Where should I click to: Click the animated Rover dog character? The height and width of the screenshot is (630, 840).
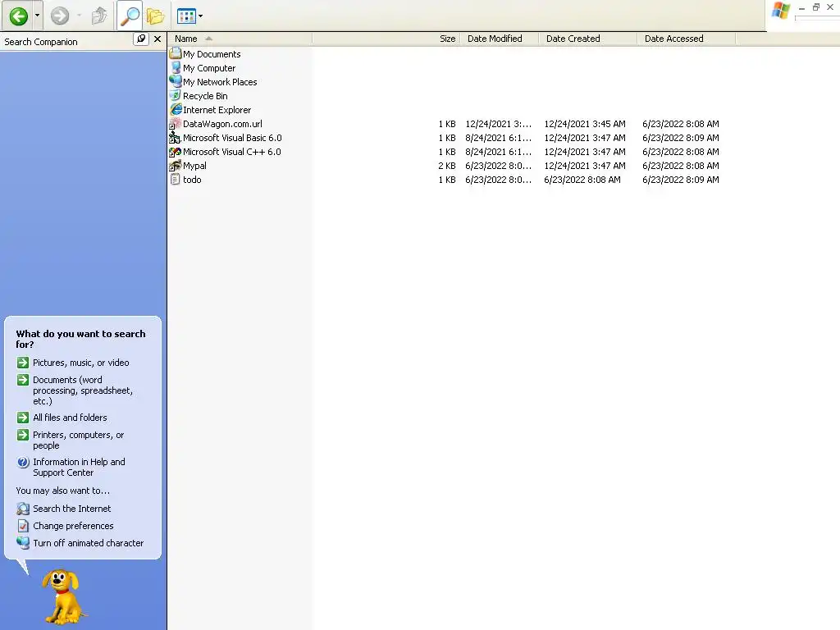pyautogui.click(x=63, y=597)
